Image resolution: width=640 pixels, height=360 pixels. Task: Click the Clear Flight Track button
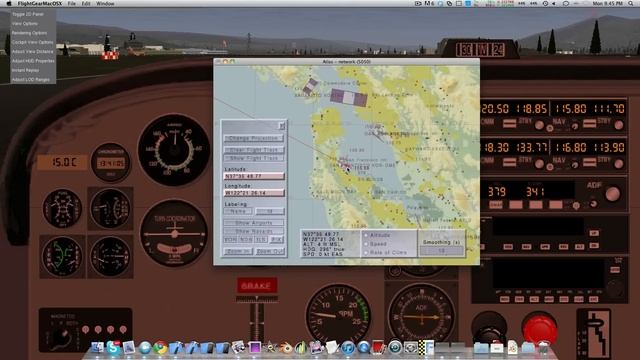point(253,150)
